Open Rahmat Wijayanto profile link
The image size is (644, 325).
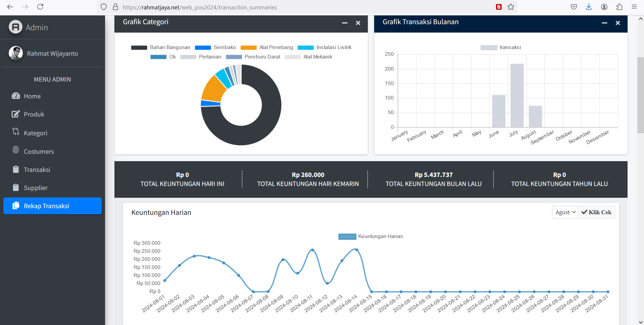52,54
